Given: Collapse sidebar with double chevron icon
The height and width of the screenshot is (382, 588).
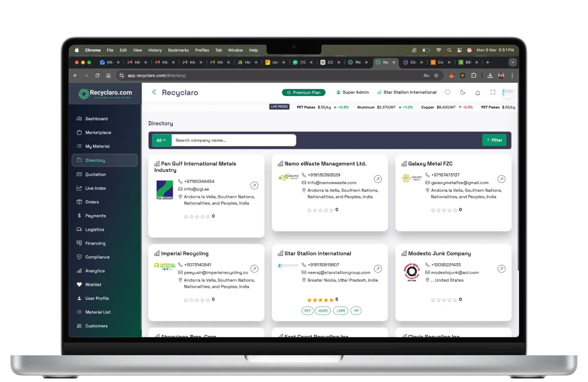Looking at the screenshot, I should coord(154,92).
